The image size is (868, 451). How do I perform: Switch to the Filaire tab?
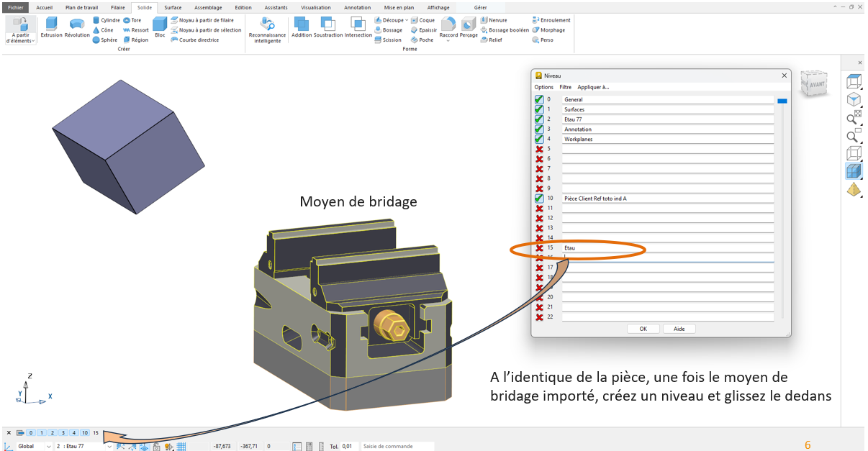click(117, 7)
